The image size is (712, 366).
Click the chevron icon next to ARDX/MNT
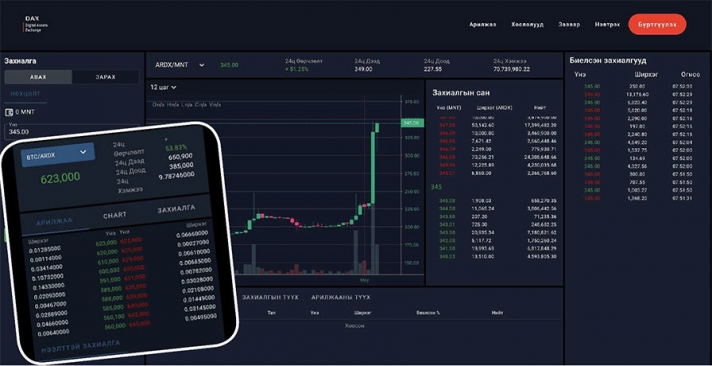[202, 65]
